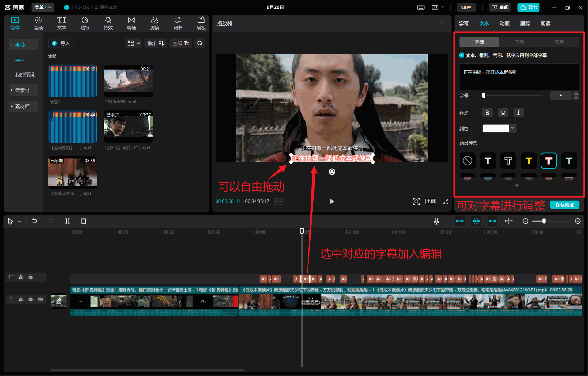Delete the selected clip with the trash icon

click(x=84, y=221)
